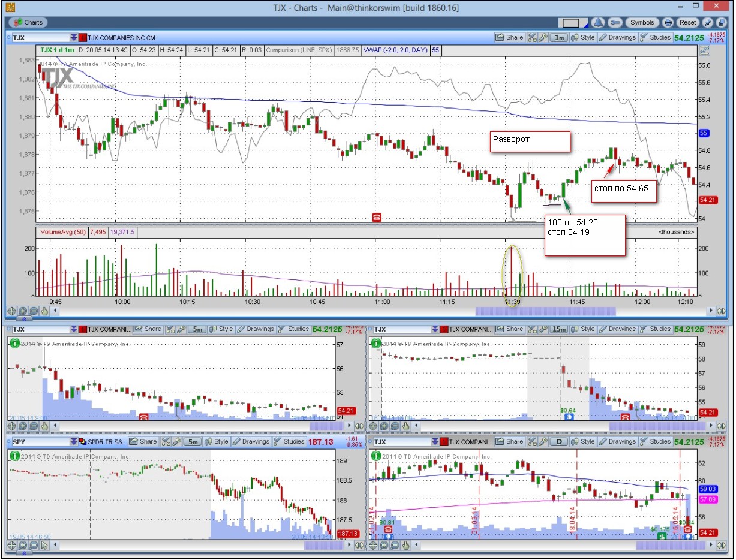
Task: Open the wrench settings icon in 1m chart header
Action: (543, 37)
